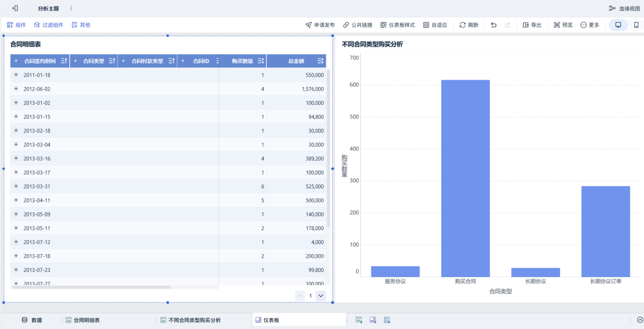Screen dimensions: 644x329
Task: Switch to the 数据 tab
Action: 32,320
